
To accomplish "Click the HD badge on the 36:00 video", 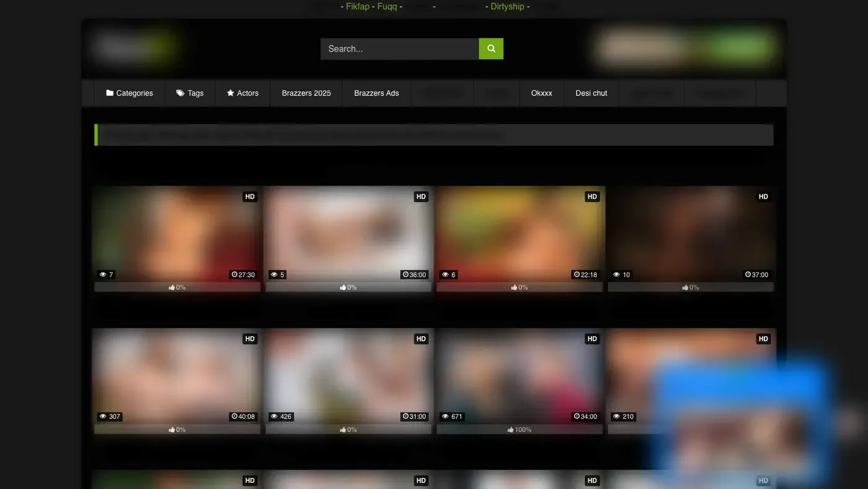I will click(x=421, y=197).
